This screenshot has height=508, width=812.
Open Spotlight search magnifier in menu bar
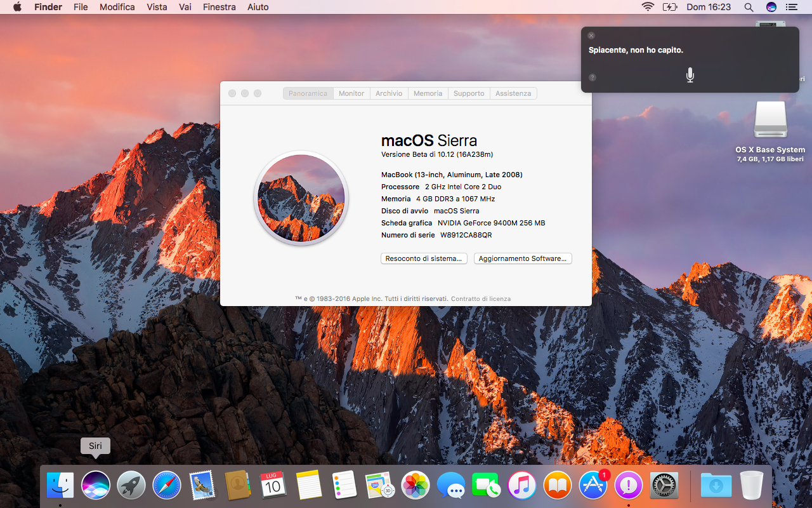749,7
